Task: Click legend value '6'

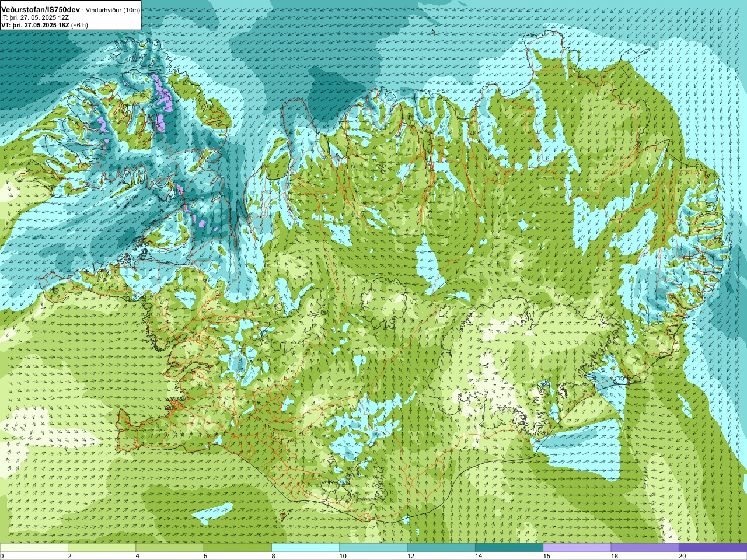Action: point(205,556)
